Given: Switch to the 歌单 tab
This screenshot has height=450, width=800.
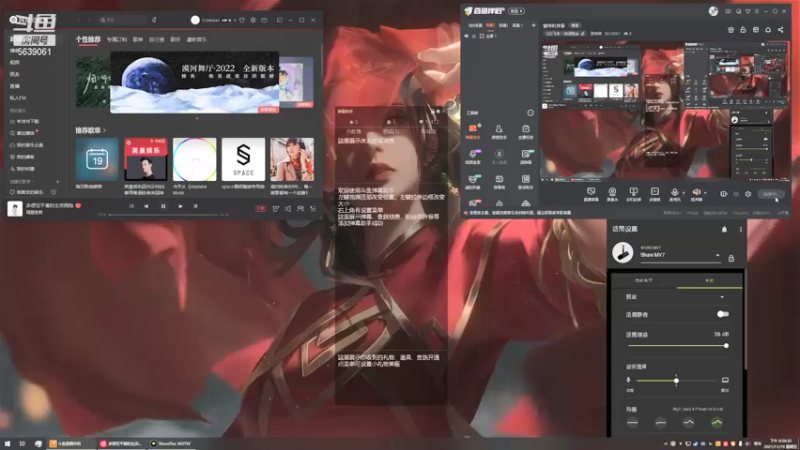Looking at the screenshot, I should [x=138, y=39].
